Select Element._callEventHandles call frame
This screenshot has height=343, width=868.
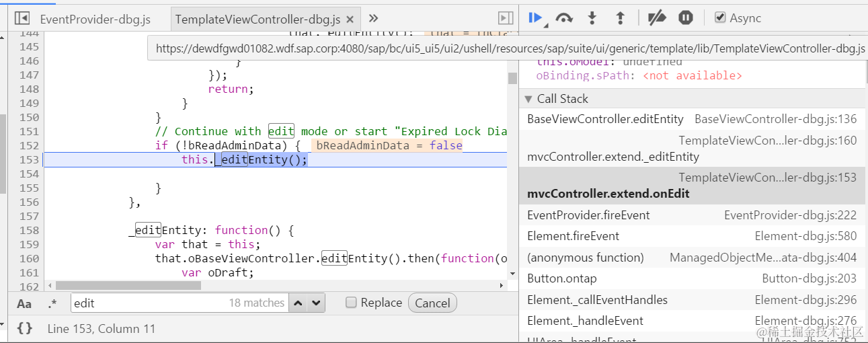(692, 300)
